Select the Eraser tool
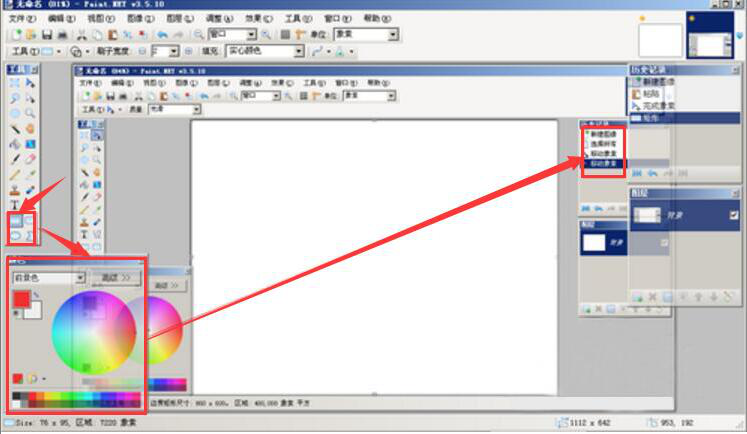Image resolution: width=747 pixels, height=434 pixels. coord(30,159)
